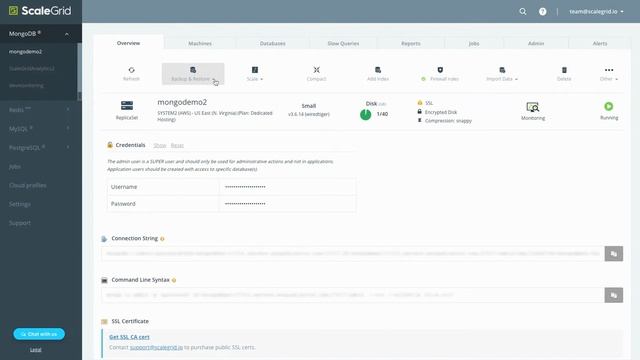Open the Monitoring icon

[x=533, y=107]
